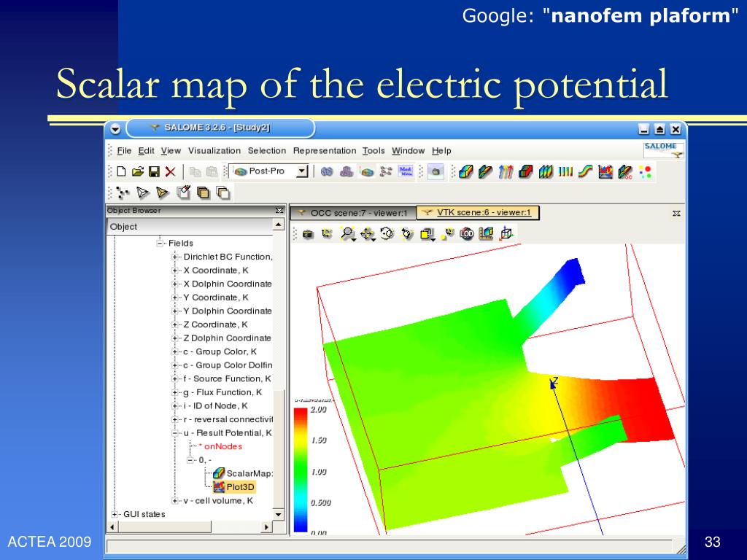Screen dimensions: 747x560
Task: Expand Dirichlet BC Function node
Action: click(x=175, y=257)
